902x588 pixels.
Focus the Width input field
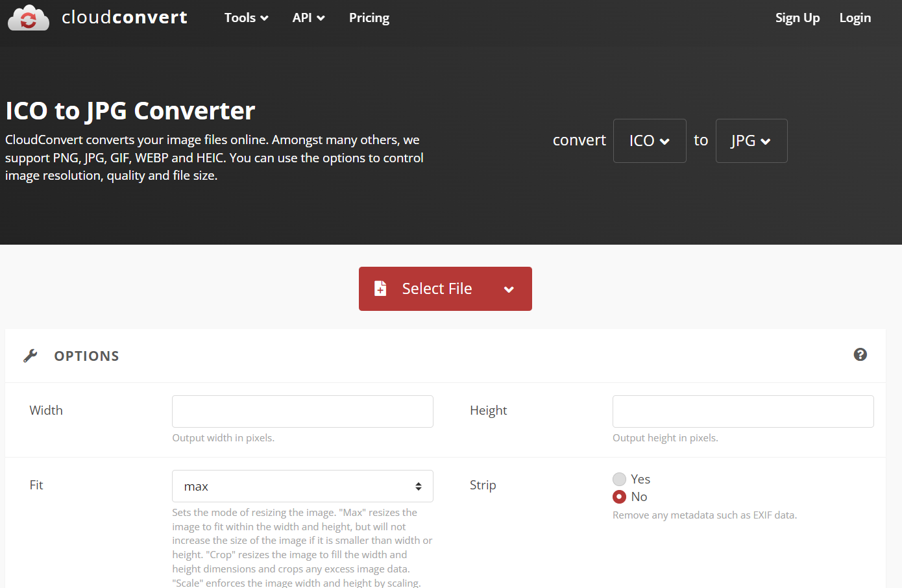click(302, 411)
